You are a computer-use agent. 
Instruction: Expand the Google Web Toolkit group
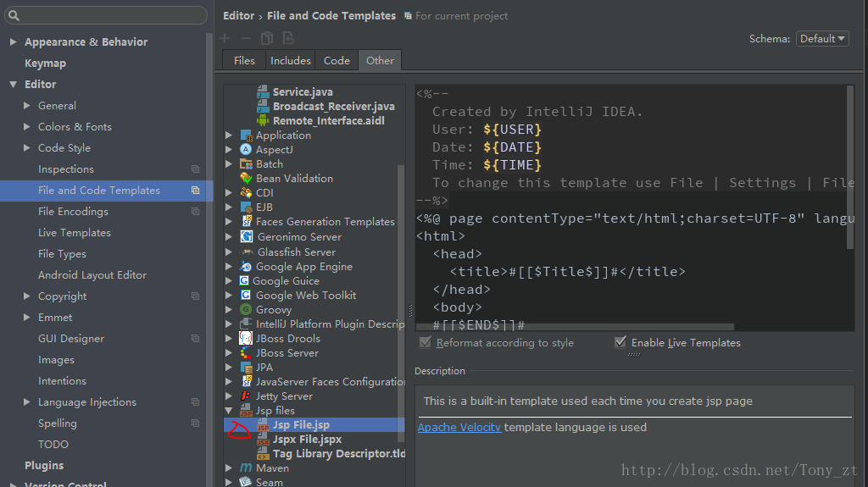click(229, 295)
